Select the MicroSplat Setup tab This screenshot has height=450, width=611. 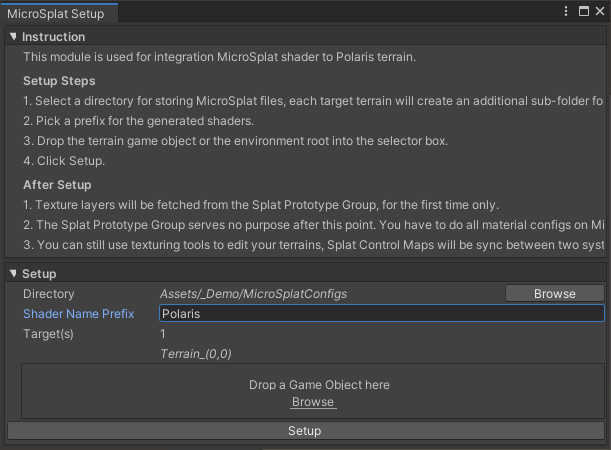click(57, 12)
